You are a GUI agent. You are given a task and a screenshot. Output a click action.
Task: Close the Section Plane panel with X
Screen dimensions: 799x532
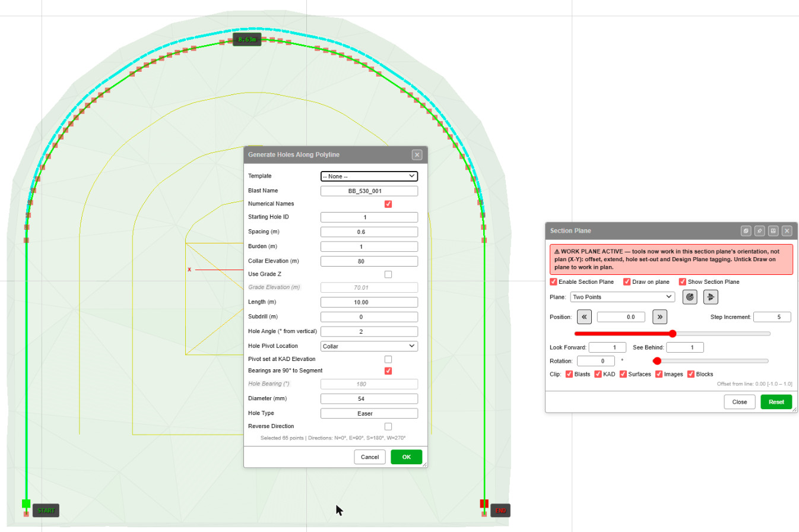787,230
